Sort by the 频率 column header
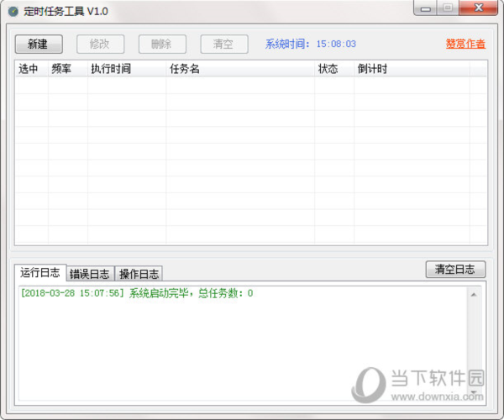Image resolution: width=504 pixels, height=420 pixels. [x=67, y=68]
